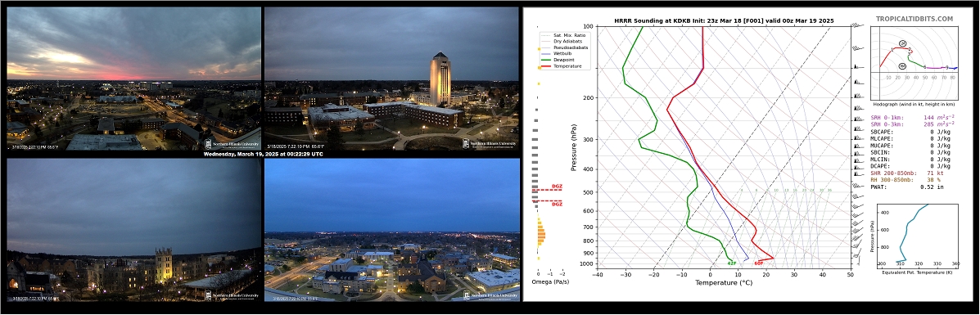
Task: Click the RM marker on hodograph
Action: [902, 66]
